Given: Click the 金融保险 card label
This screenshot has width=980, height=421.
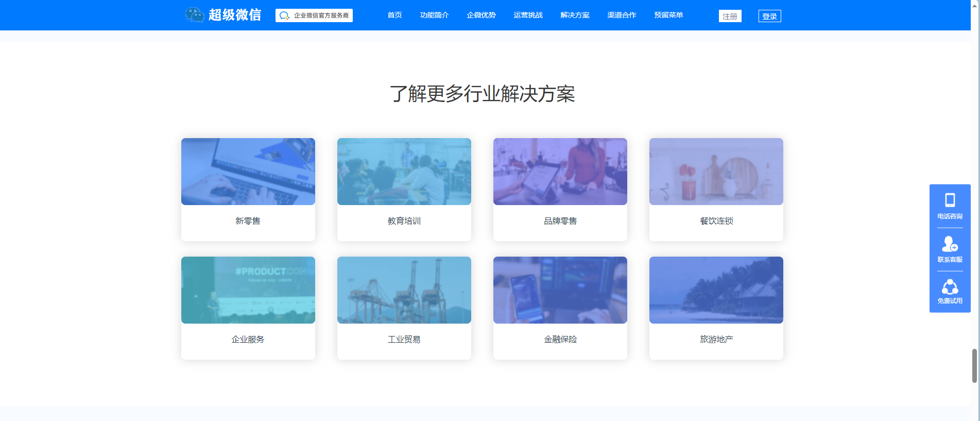Looking at the screenshot, I should click(560, 340).
